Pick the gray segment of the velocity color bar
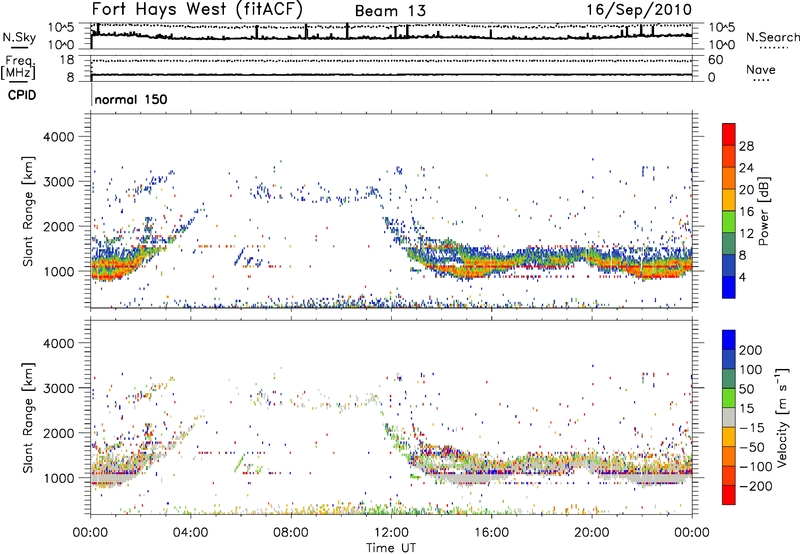This screenshot has height=554, width=800. pos(729,417)
